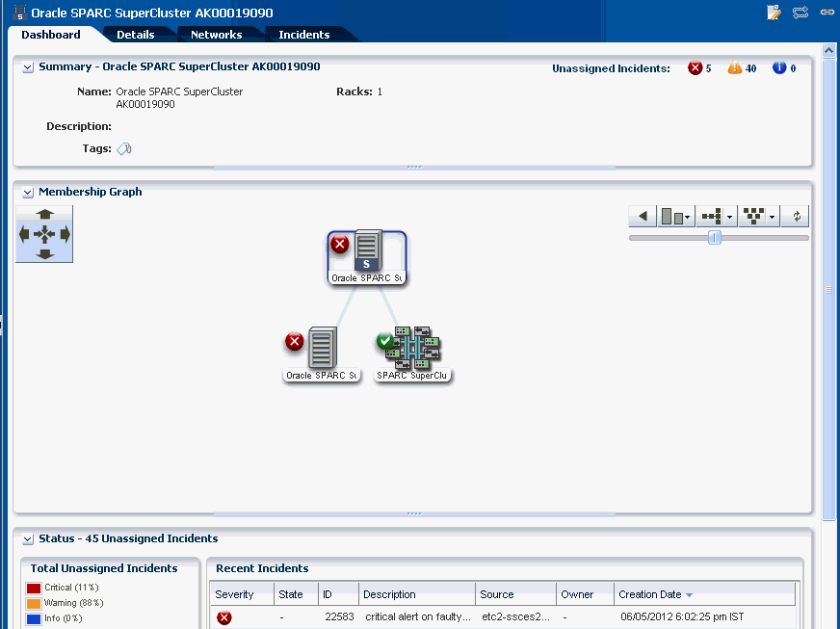This screenshot has height=629, width=840.
Task: Click the Membership Graph resize handle dots
Action: click(414, 513)
